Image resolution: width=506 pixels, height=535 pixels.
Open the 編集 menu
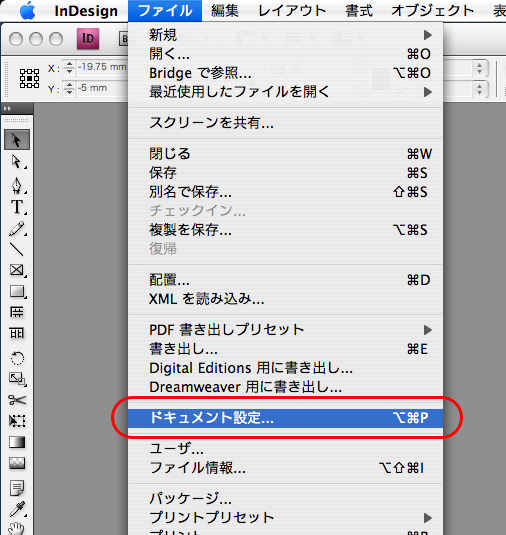[225, 11]
